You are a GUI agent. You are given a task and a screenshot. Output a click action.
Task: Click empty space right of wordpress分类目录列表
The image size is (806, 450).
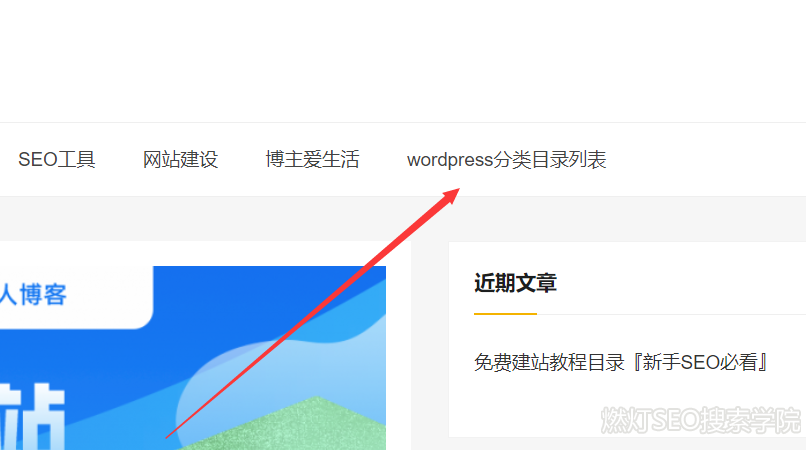704,159
